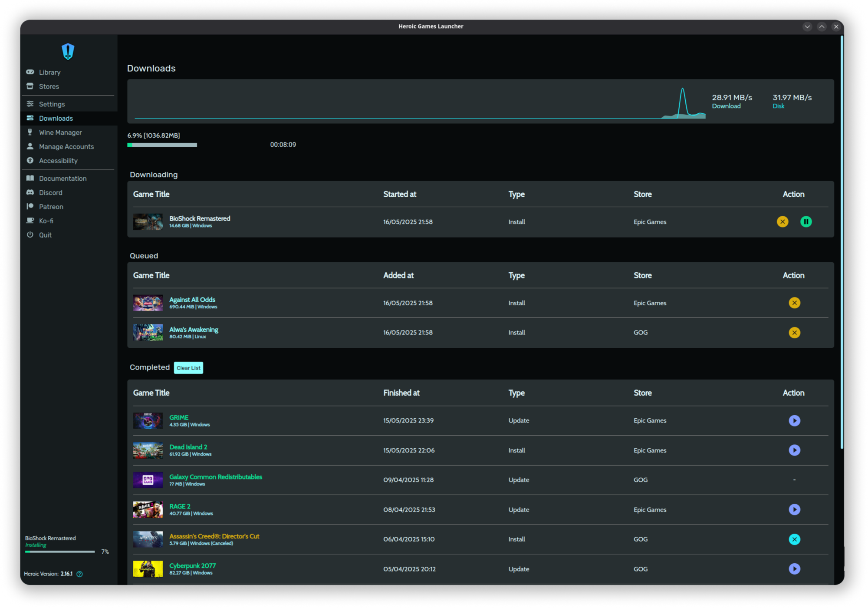Click the Accessibility sidebar icon
Image resolution: width=868 pixels, height=608 pixels.
coord(30,161)
